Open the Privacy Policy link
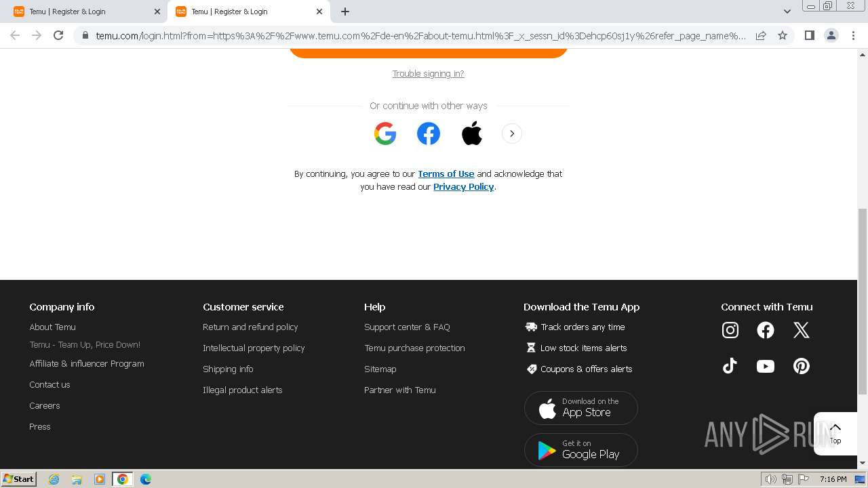Image resolution: width=868 pixels, height=488 pixels. point(464,186)
